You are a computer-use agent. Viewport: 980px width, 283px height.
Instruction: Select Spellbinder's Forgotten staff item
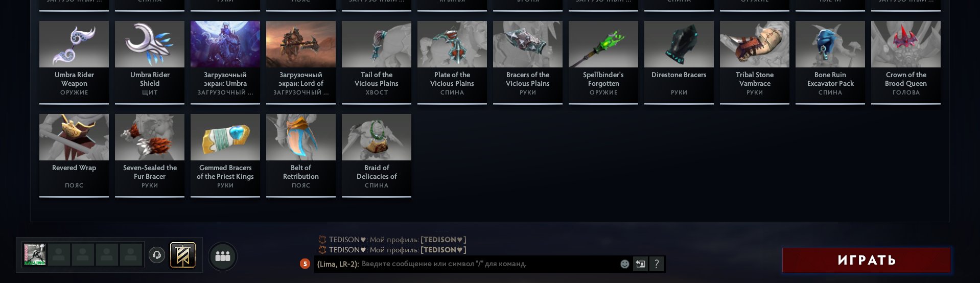tap(603, 62)
